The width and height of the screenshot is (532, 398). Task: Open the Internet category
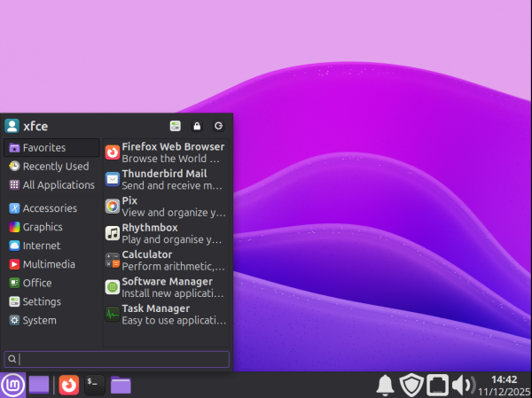(51, 246)
